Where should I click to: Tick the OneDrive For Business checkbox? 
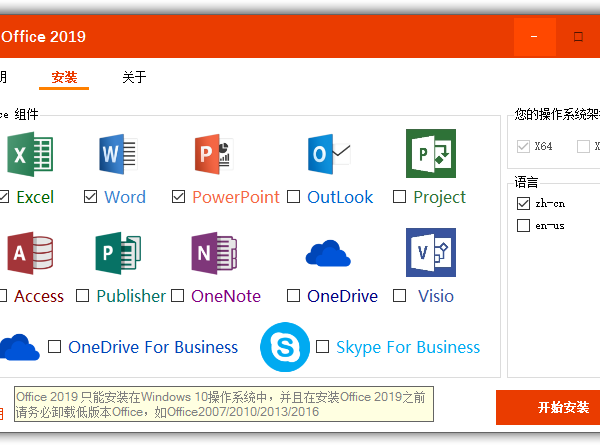(x=55, y=347)
